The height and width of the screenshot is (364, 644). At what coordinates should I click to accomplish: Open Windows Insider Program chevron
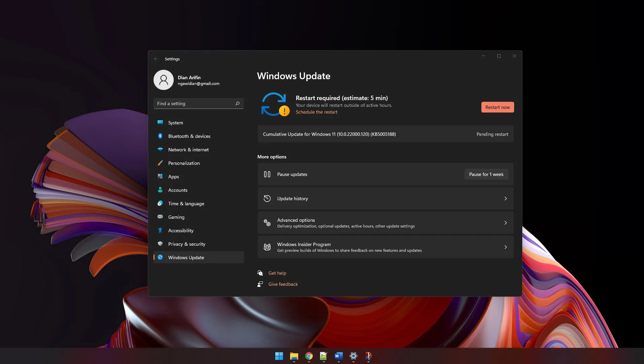tap(505, 247)
